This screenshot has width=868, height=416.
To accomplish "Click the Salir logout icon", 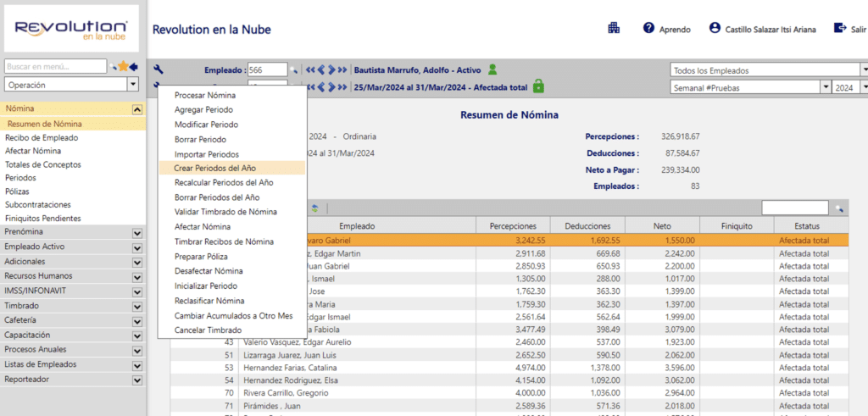I will 840,28.
